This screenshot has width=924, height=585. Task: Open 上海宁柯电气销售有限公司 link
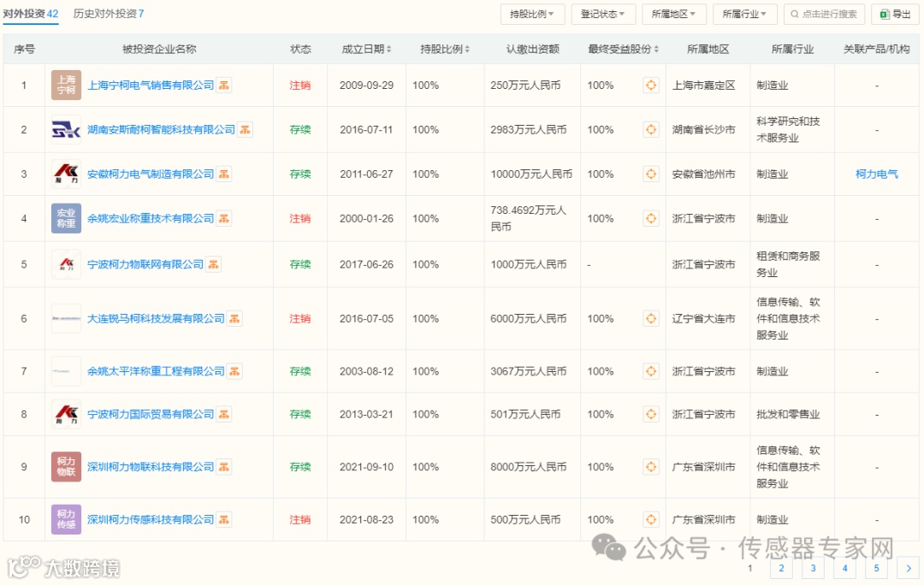[x=151, y=86]
